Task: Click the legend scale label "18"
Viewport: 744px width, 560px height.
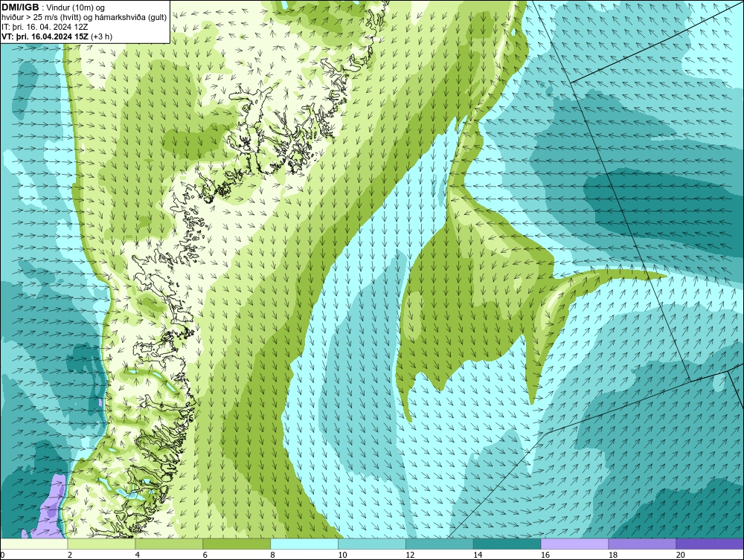Action: tap(613, 555)
